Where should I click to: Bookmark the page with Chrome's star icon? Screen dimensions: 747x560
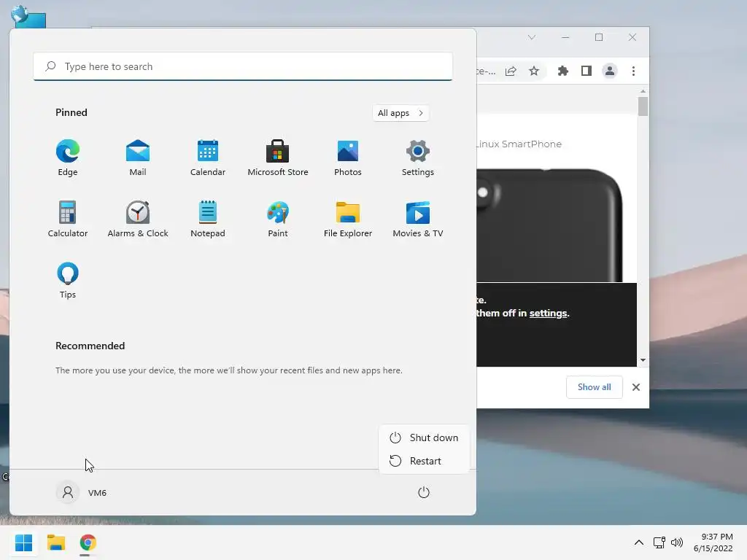point(534,71)
